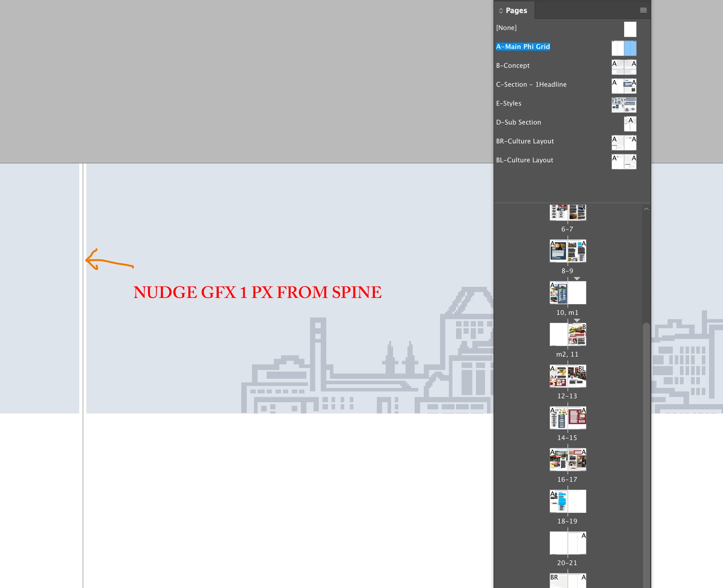Open the Pages panel menu icon

coord(643,10)
